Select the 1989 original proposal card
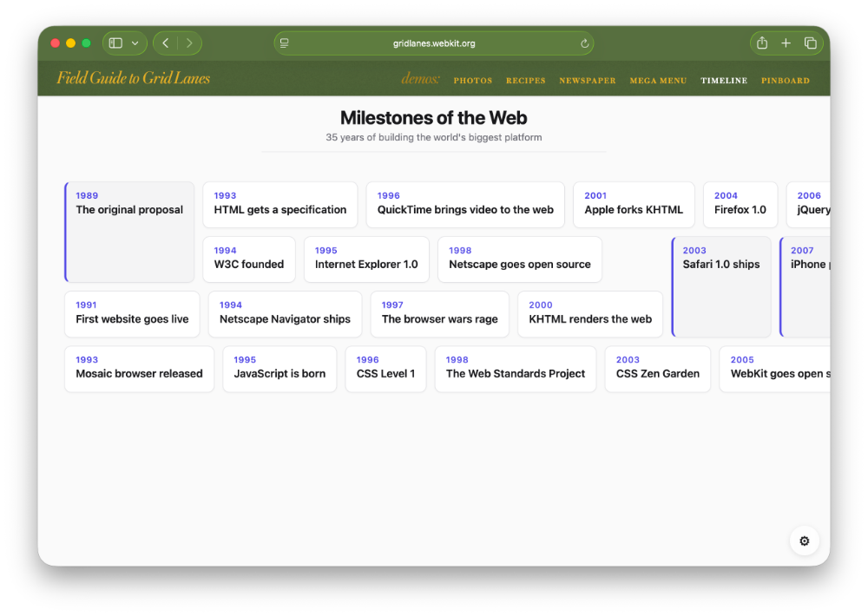This screenshot has width=868, height=616. point(129,232)
